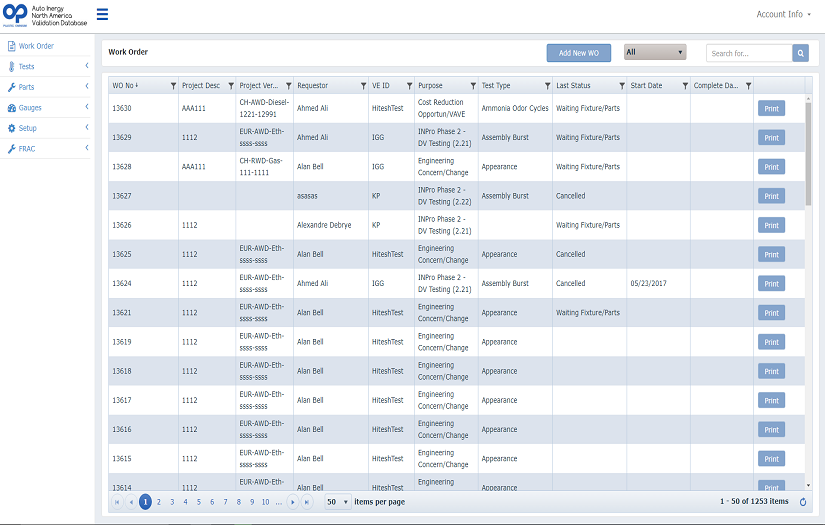This screenshot has height=525, width=825.
Task: Click the OP company logo
Action: point(15,14)
